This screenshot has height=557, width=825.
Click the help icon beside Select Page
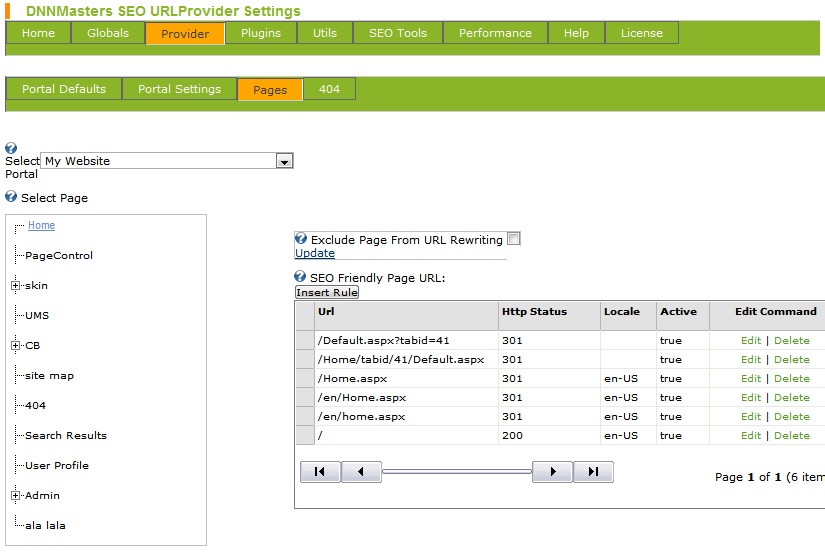pyautogui.click(x=11, y=197)
